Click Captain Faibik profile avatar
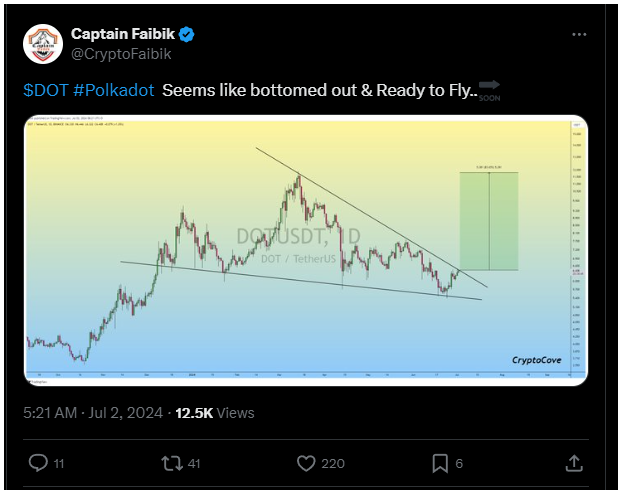Screen dimensions: 622x494 [43, 44]
